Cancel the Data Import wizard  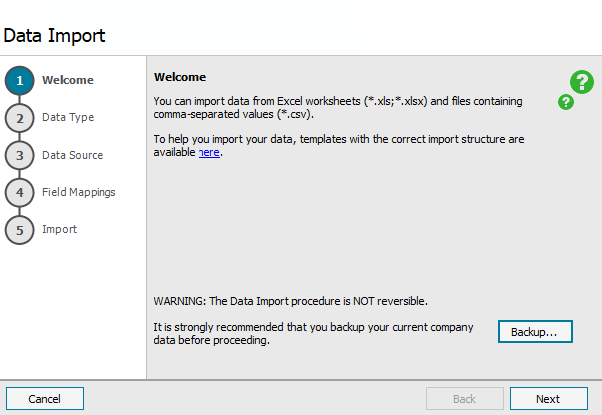pos(45,398)
